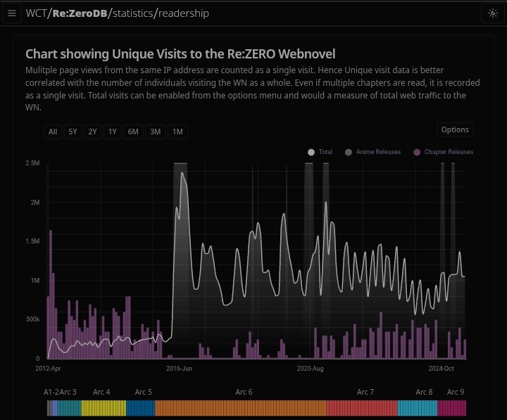Screen dimensions: 507x420
Task: Click the 2.5M y-axis label
Action: [32, 163]
